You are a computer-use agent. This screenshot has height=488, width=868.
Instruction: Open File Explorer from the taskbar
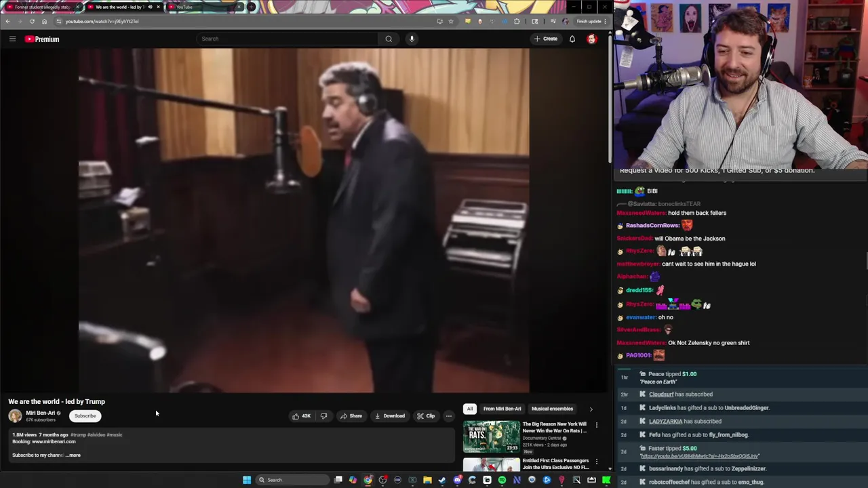(x=427, y=480)
